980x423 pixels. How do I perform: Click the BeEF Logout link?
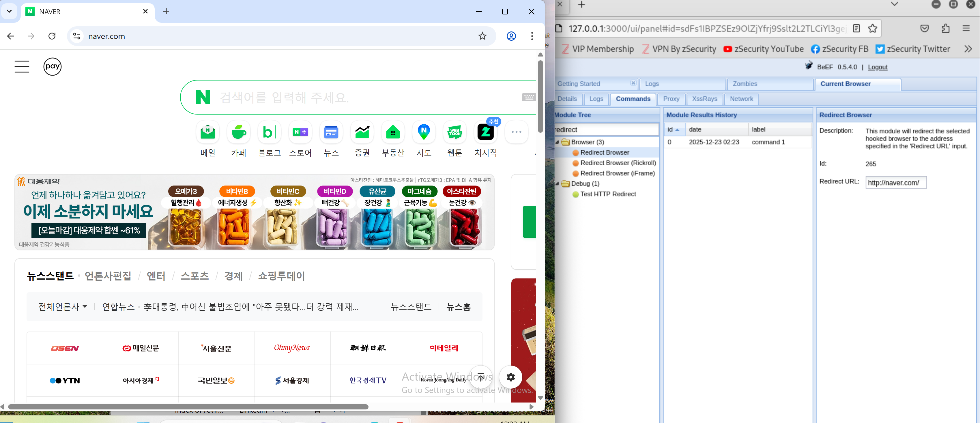tap(877, 67)
